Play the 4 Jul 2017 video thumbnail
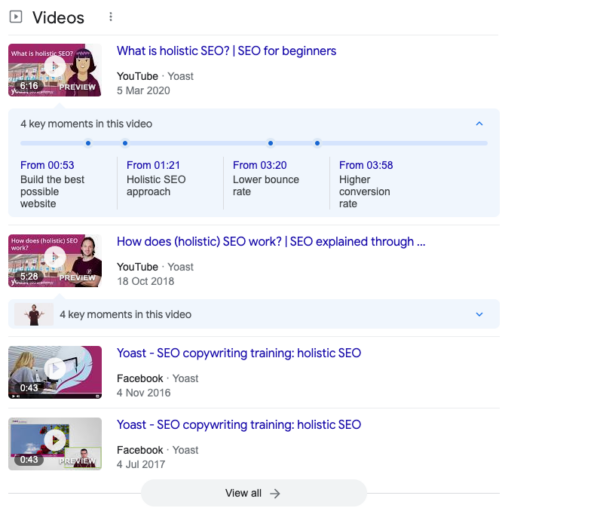Viewport: 600px width, 511px height. coord(54,443)
